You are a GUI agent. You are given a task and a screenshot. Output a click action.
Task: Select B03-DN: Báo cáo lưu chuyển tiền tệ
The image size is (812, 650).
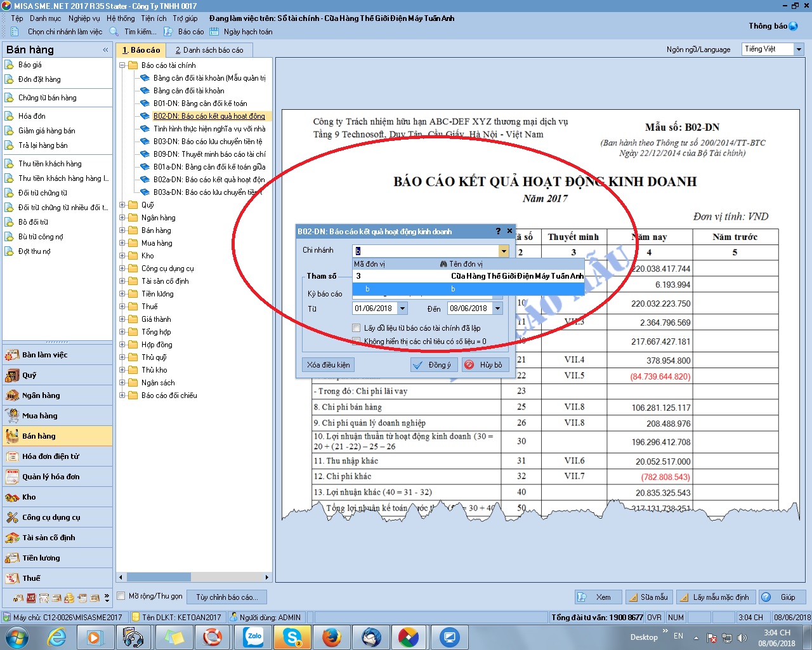coord(207,142)
